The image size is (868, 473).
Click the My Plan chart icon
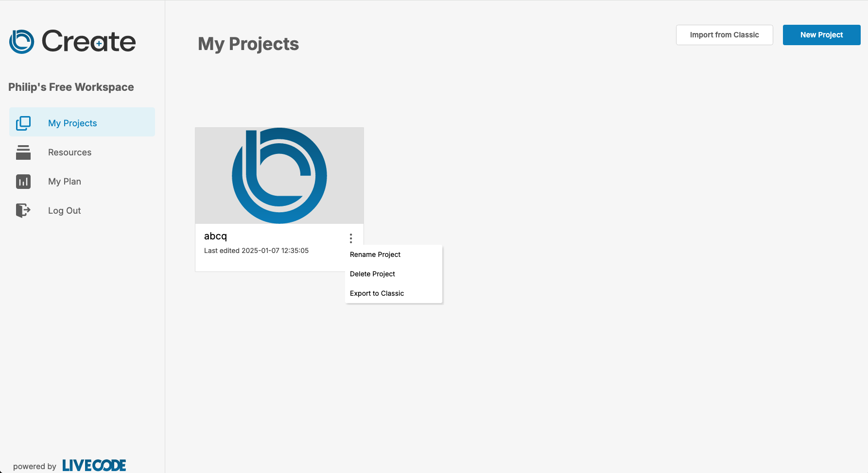23,182
